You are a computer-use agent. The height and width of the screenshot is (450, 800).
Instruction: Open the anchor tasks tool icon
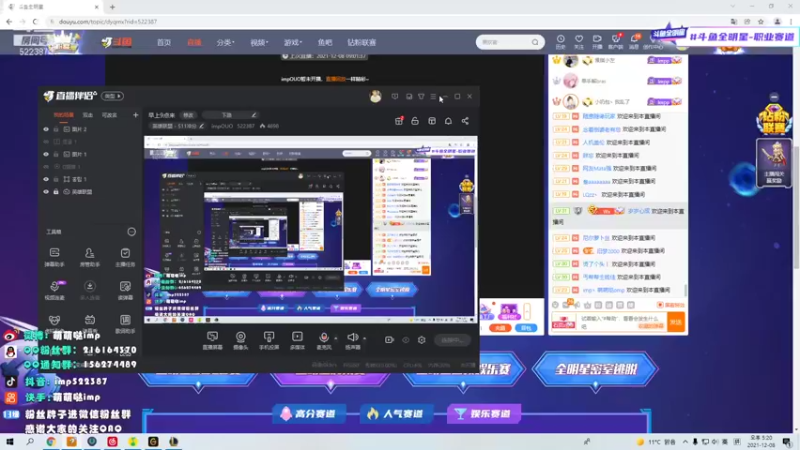tap(125, 257)
